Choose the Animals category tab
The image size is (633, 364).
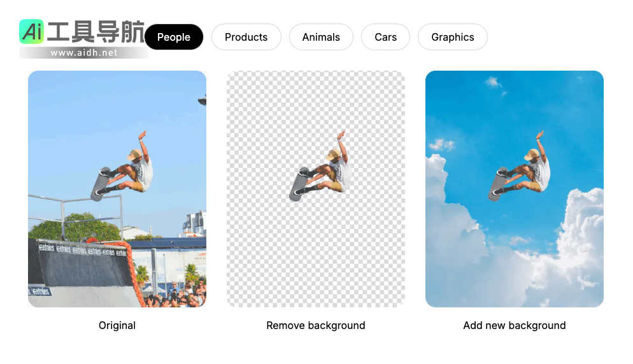321,37
